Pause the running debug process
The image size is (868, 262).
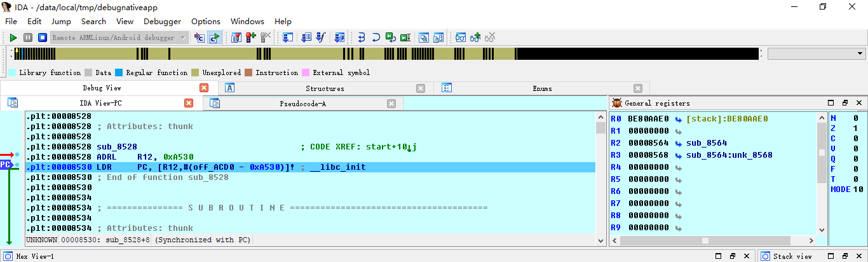click(x=27, y=38)
